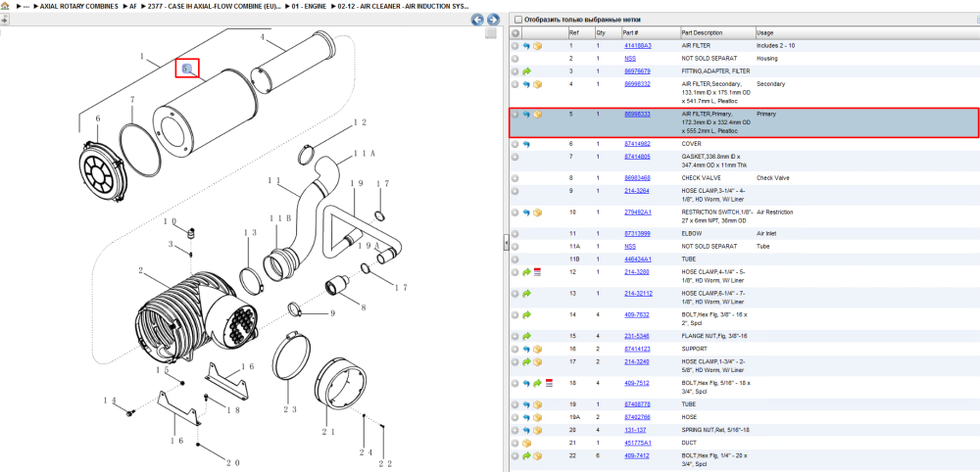The height and width of the screenshot is (472, 980).
Task: Open the next diagram with the forward arrow
Action: coord(493,20)
